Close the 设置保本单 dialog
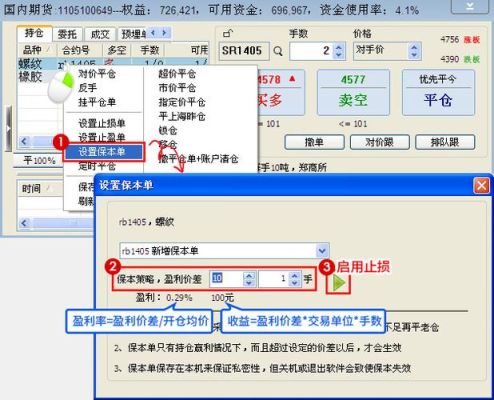The height and width of the screenshot is (400, 494). [x=481, y=186]
